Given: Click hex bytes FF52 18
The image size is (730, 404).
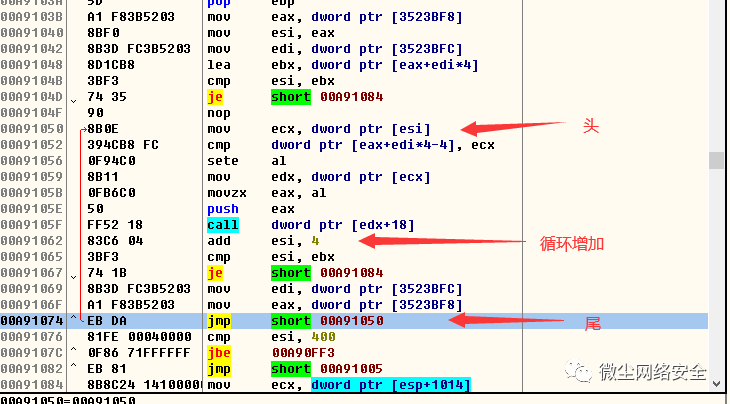Looking at the screenshot, I should [115, 225].
